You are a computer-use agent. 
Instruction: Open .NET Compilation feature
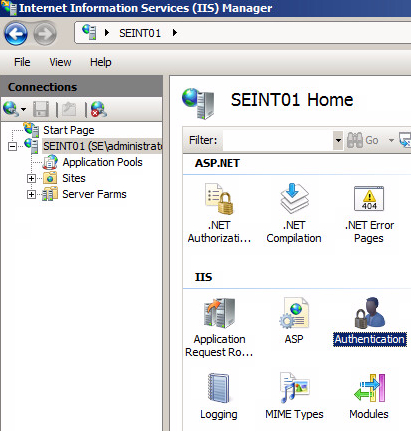[x=294, y=213]
